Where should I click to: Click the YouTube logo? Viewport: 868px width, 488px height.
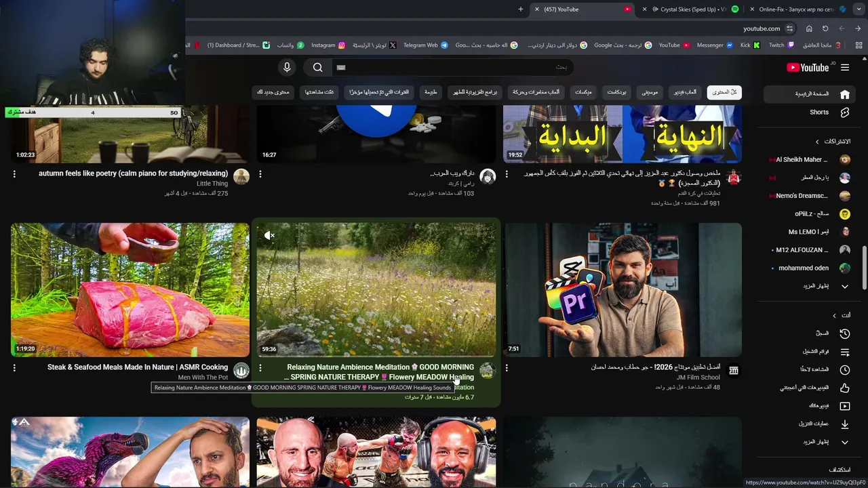tap(808, 67)
